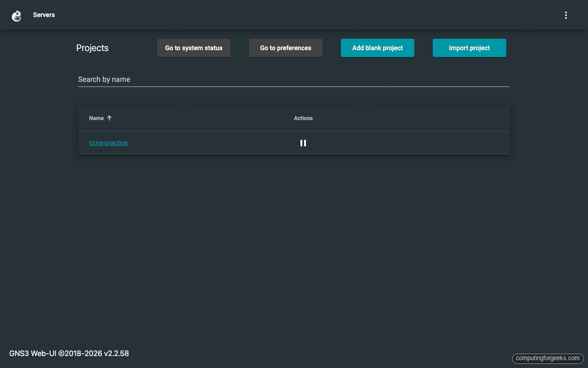Click the Actions column header
Screen dimensions: 588x368
tap(303, 118)
